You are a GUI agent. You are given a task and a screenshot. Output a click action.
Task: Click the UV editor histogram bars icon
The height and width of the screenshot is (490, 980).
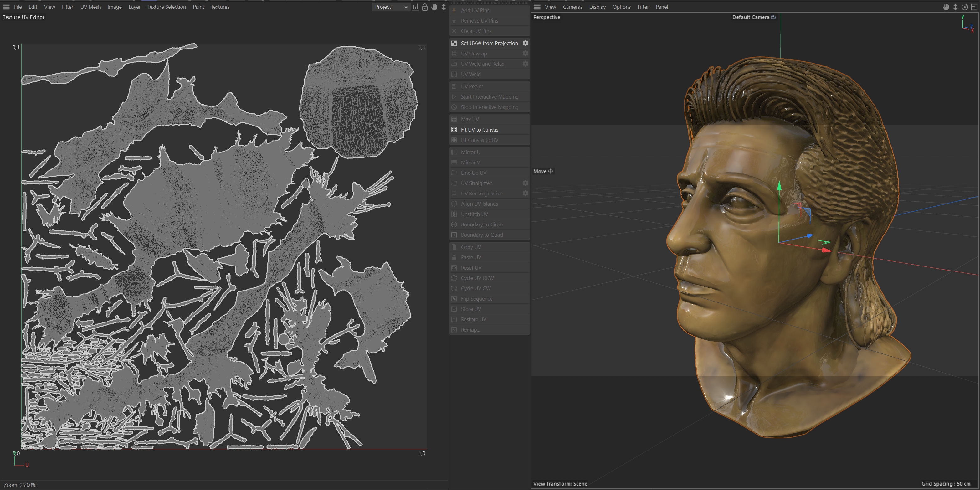[x=415, y=7]
